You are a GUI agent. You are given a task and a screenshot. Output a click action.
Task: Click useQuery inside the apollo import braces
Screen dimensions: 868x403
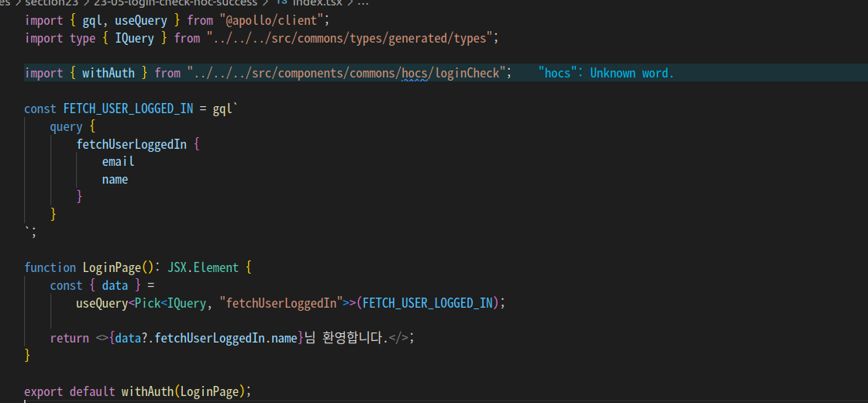[x=140, y=21]
